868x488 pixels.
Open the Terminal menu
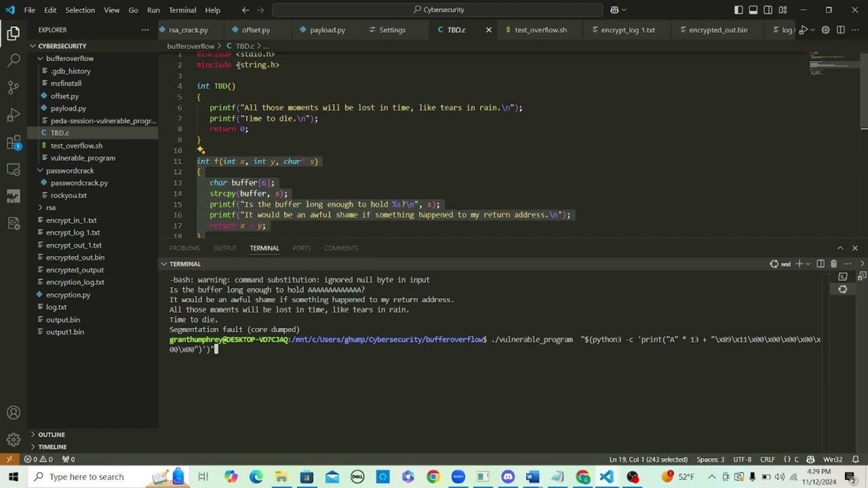pyautogui.click(x=182, y=10)
